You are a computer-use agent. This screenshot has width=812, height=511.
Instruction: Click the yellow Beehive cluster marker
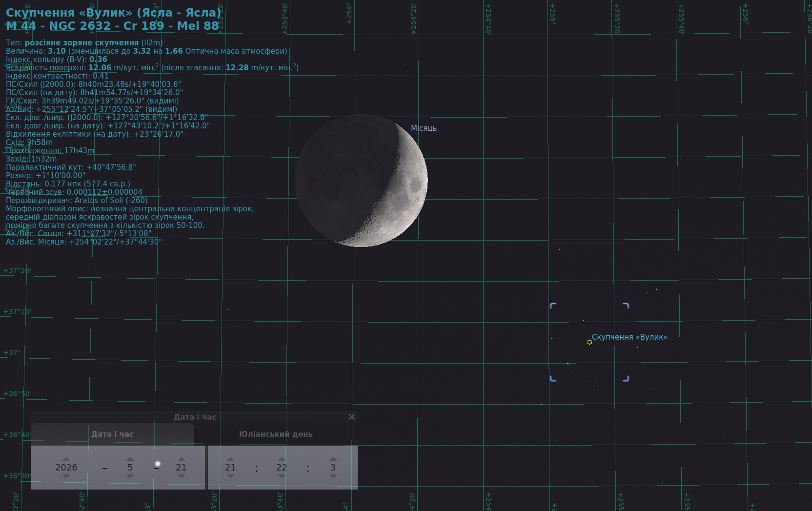tap(589, 342)
